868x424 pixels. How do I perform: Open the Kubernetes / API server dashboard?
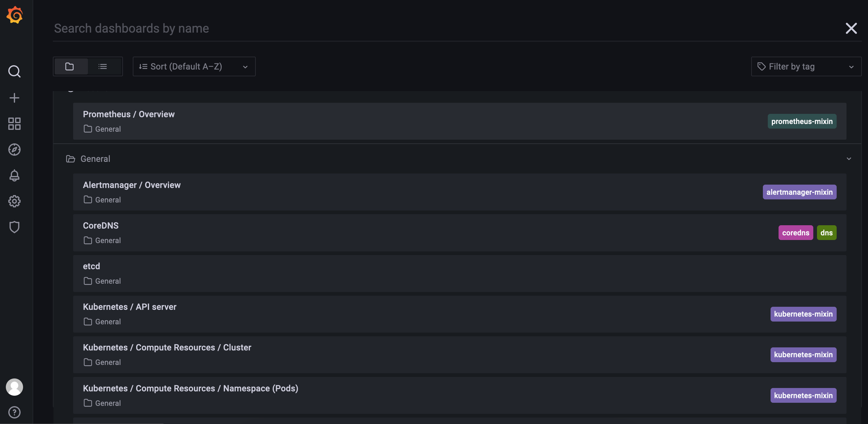460,314
